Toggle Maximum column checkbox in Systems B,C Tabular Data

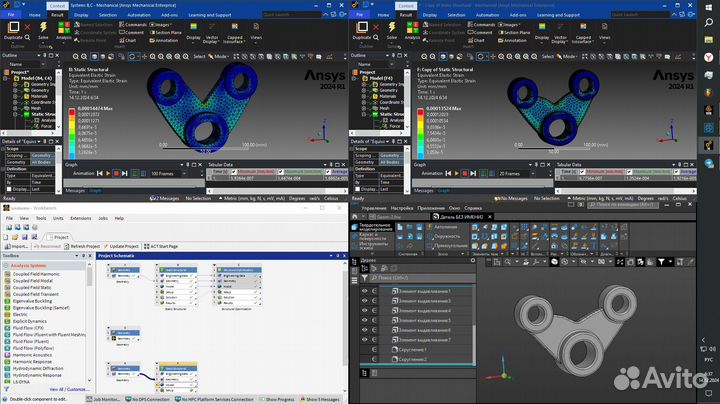click(281, 172)
